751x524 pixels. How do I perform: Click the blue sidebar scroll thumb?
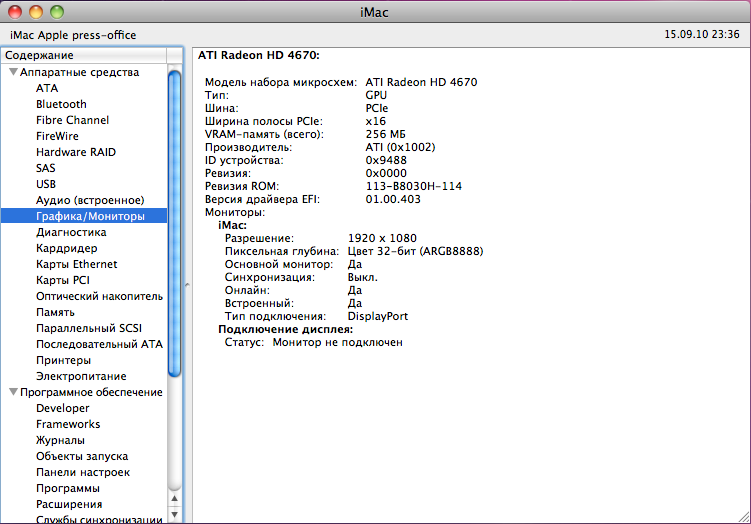tap(174, 224)
